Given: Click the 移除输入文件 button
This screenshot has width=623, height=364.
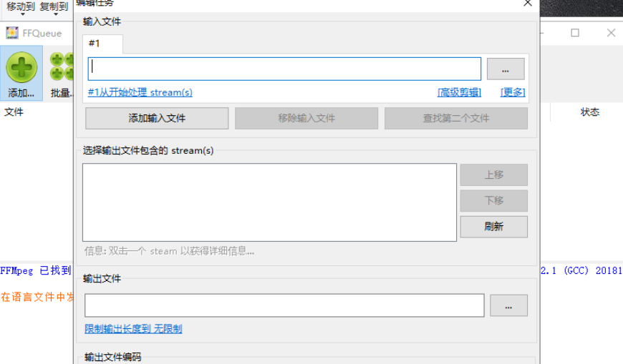Looking at the screenshot, I should pos(306,118).
